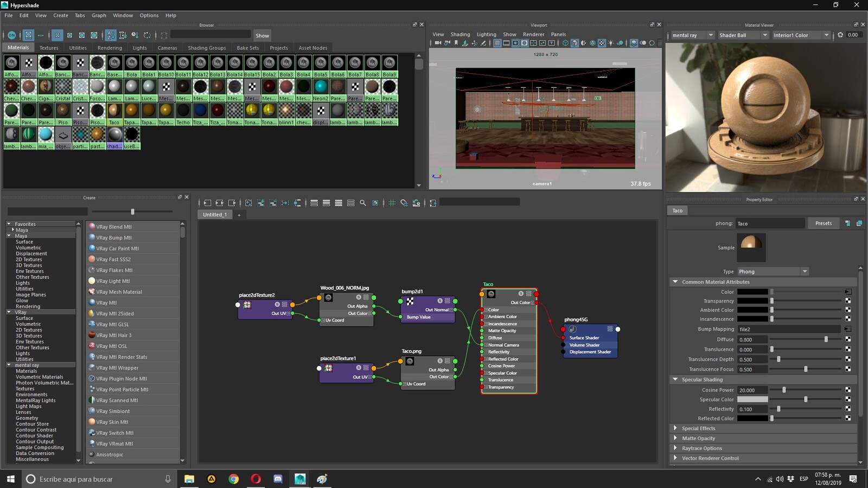Screen dimensions: 868x488
Task: Expand the Raytrace Options section
Action: [675, 448]
